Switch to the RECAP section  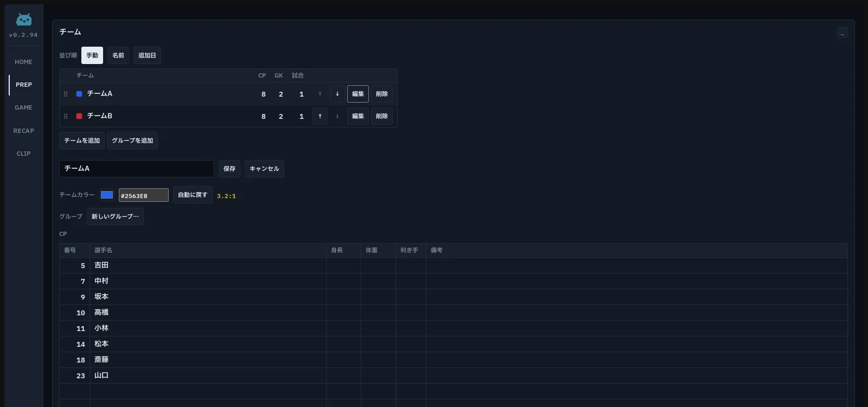pos(23,131)
